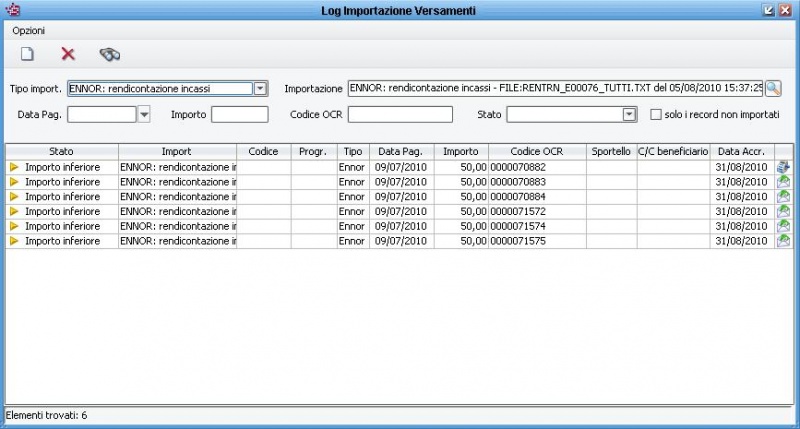The width and height of the screenshot is (800, 429).
Task: Open the Data Pag. date picker dropdown
Action: coord(144,115)
